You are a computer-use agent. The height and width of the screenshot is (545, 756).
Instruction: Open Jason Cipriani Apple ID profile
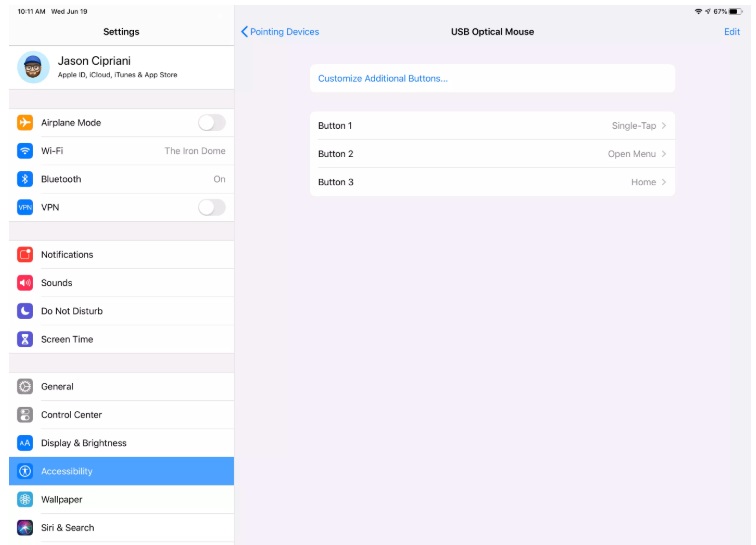pyautogui.click(x=122, y=67)
